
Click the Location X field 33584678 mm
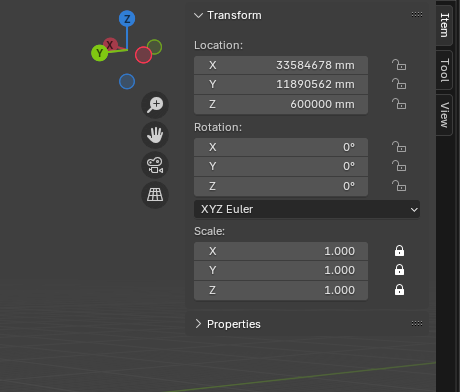pyautogui.click(x=281, y=65)
